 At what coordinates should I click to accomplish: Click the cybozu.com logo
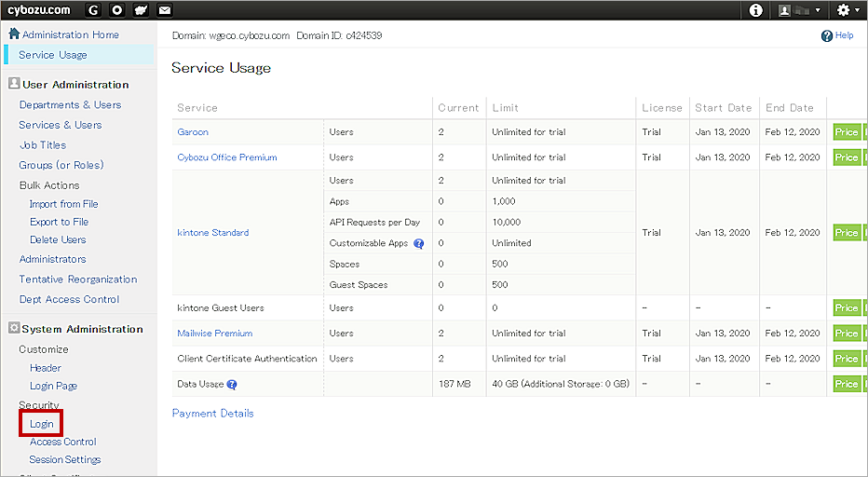[39, 10]
